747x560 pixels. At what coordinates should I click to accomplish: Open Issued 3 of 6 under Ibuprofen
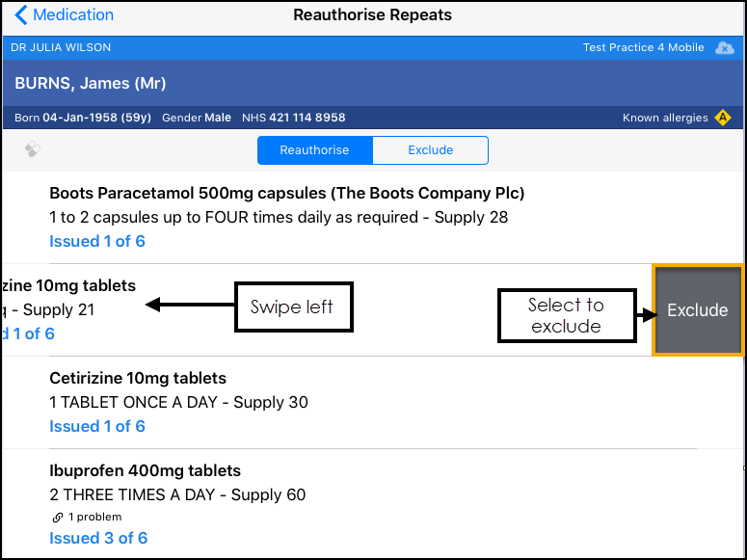point(98,538)
